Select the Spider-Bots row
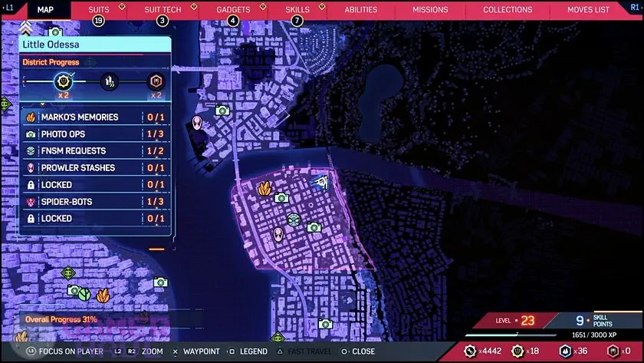The height and width of the screenshot is (363, 644). pyautogui.click(x=95, y=201)
